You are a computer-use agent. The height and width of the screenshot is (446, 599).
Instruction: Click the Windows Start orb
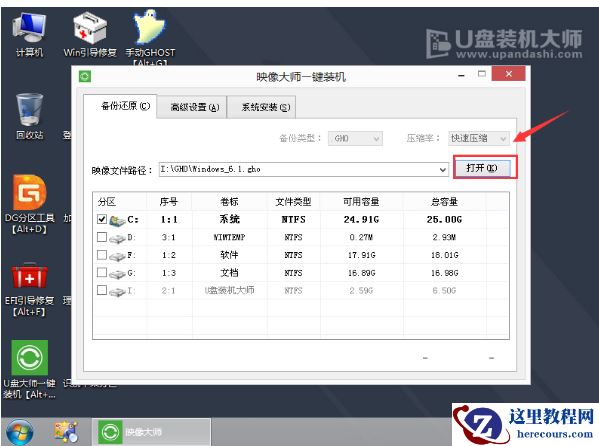tap(19, 432)
